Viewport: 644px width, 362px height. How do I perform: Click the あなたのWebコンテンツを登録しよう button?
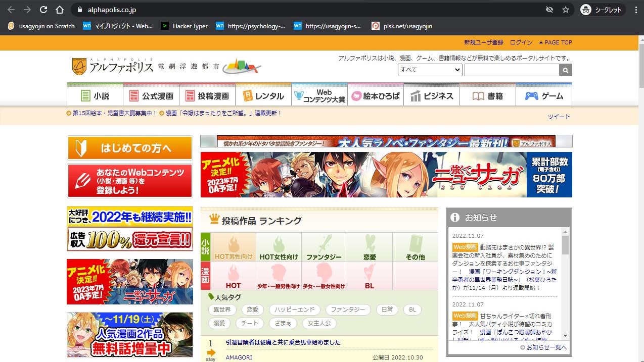pos(130,181)
